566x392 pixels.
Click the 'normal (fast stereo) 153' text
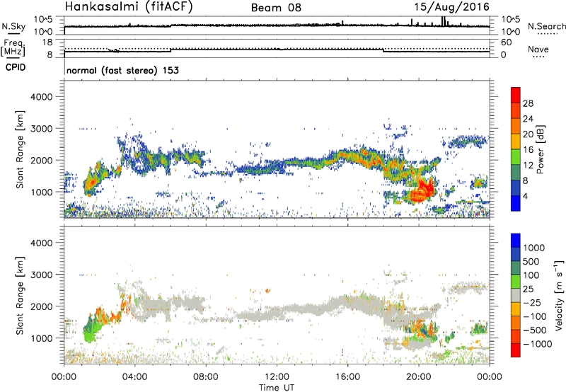[122, 70]
